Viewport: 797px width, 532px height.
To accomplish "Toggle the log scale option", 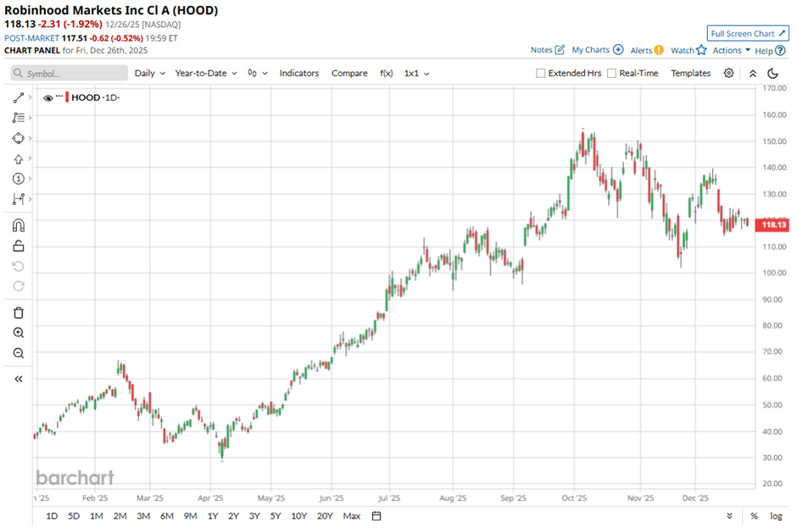I will (x=776, y=516).
